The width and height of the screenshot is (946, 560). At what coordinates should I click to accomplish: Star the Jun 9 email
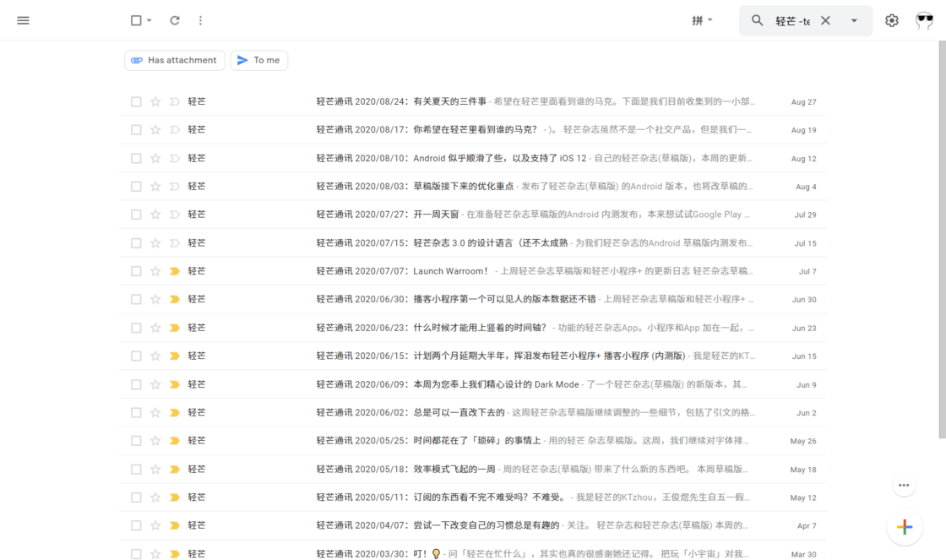point(155,383)
